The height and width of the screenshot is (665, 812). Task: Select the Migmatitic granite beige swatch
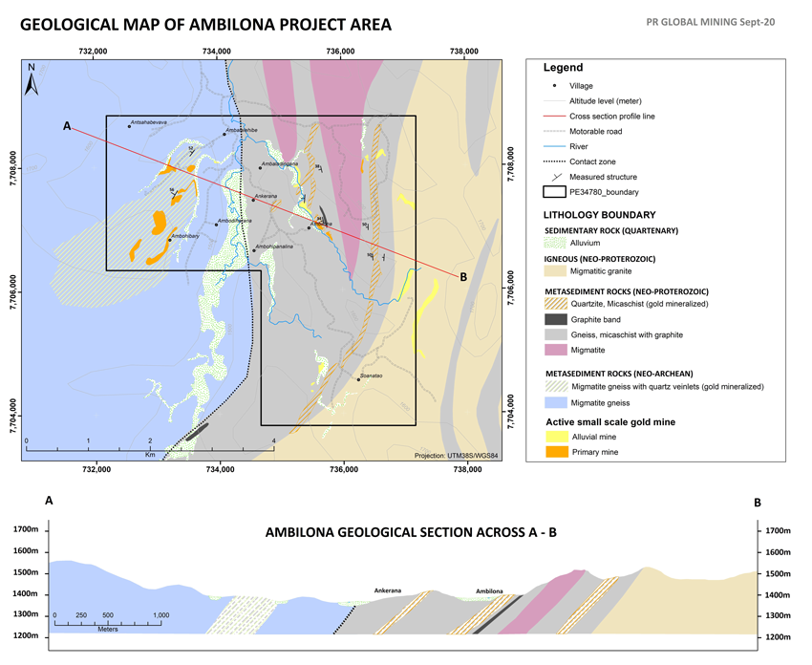[555, 272]
